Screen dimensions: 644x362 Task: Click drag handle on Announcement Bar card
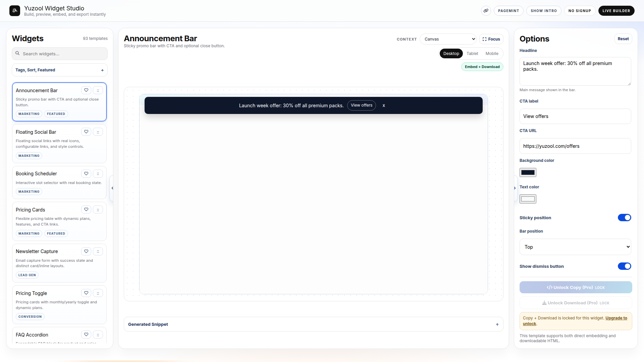pos(98,90)
